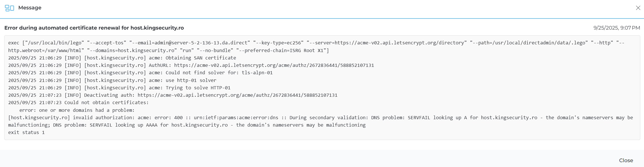Click "Could not obtain certificates:" line
Viewport: 644px width, 167px height.
click(x=106, y=102)
